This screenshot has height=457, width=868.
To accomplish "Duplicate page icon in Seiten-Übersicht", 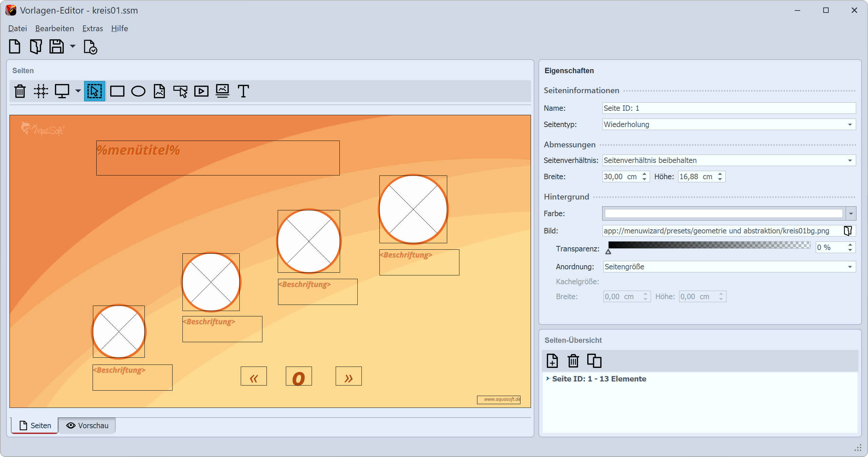I will pyautogui.click(x=594, y=361).
